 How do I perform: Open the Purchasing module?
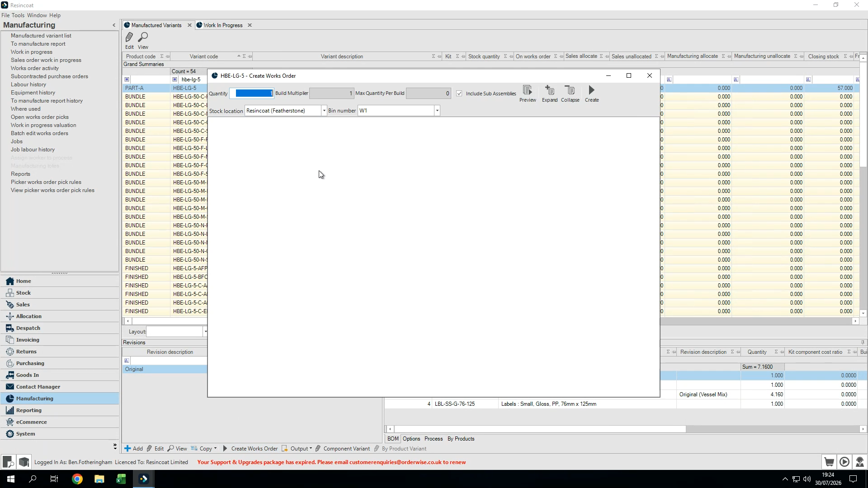point(60,363)
